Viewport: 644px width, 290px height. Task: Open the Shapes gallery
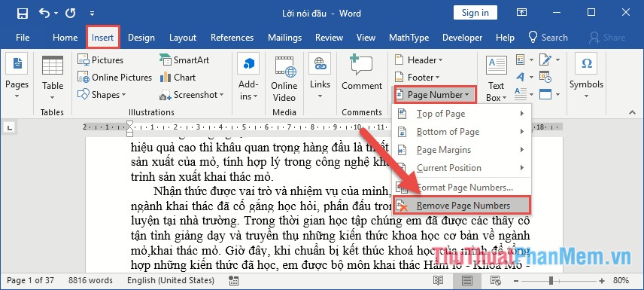coord(102,95)
